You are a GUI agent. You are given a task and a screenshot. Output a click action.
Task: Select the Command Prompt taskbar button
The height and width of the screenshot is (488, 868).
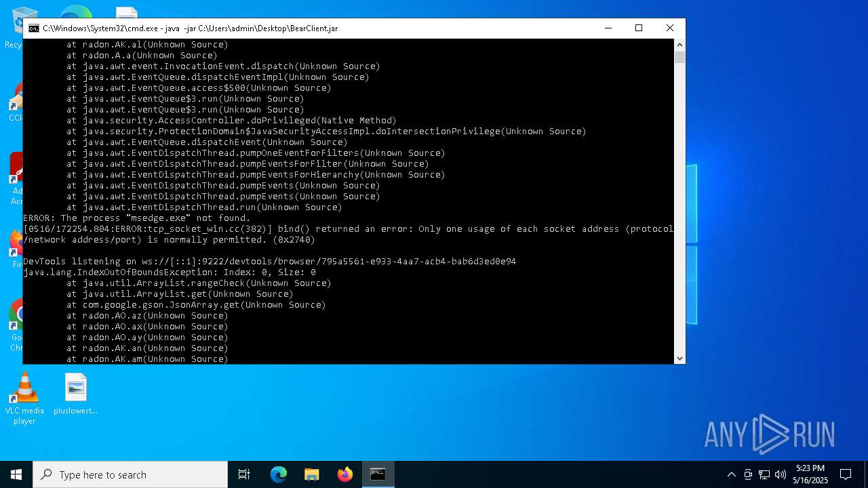point(378,474)
